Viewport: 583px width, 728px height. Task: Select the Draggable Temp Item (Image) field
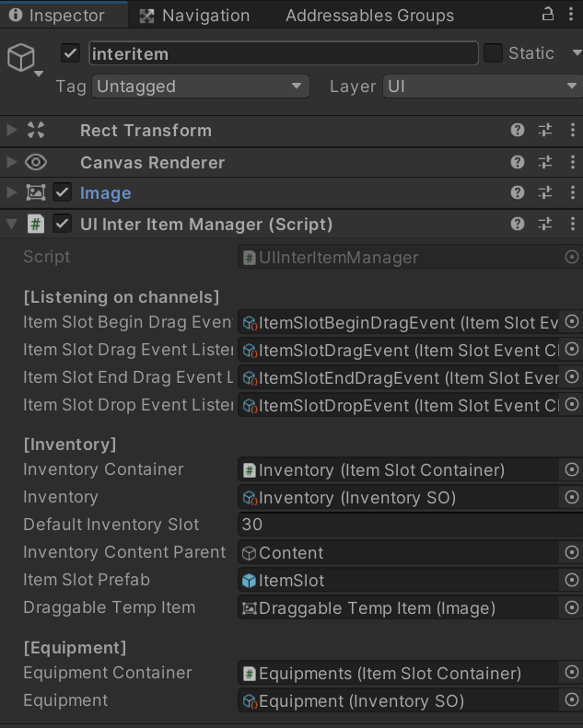[400, 608]
